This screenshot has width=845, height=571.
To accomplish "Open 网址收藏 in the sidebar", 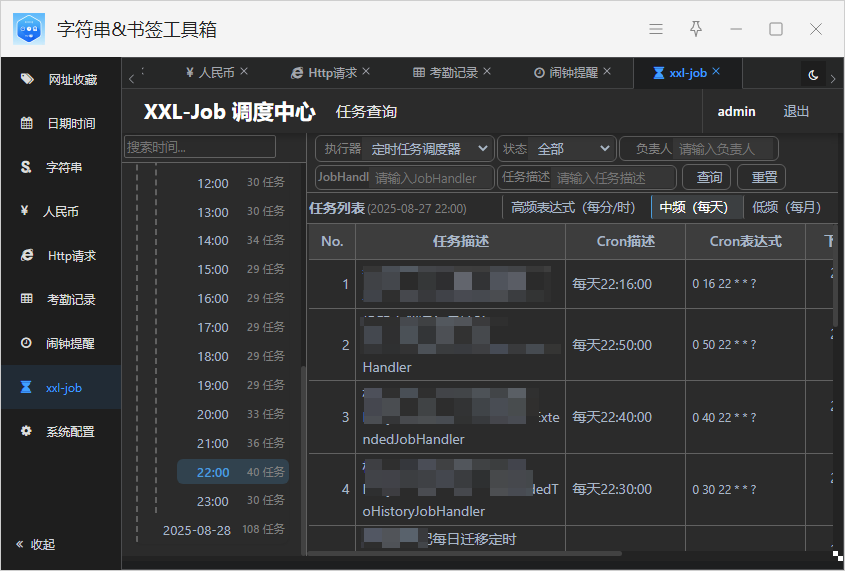I will (x=60, y=80).
